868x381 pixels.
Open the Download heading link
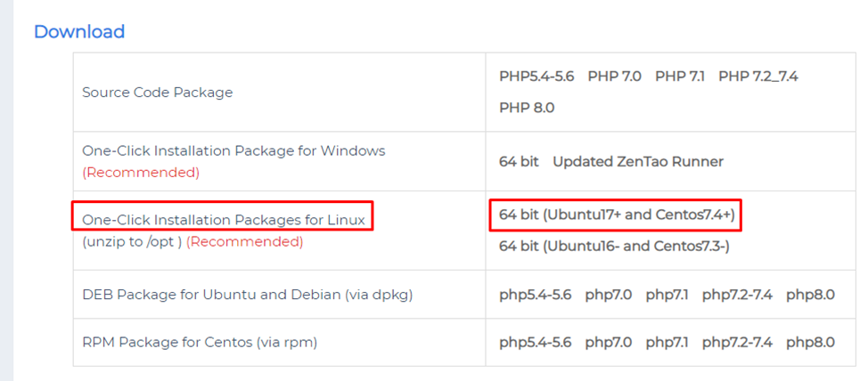79,31
